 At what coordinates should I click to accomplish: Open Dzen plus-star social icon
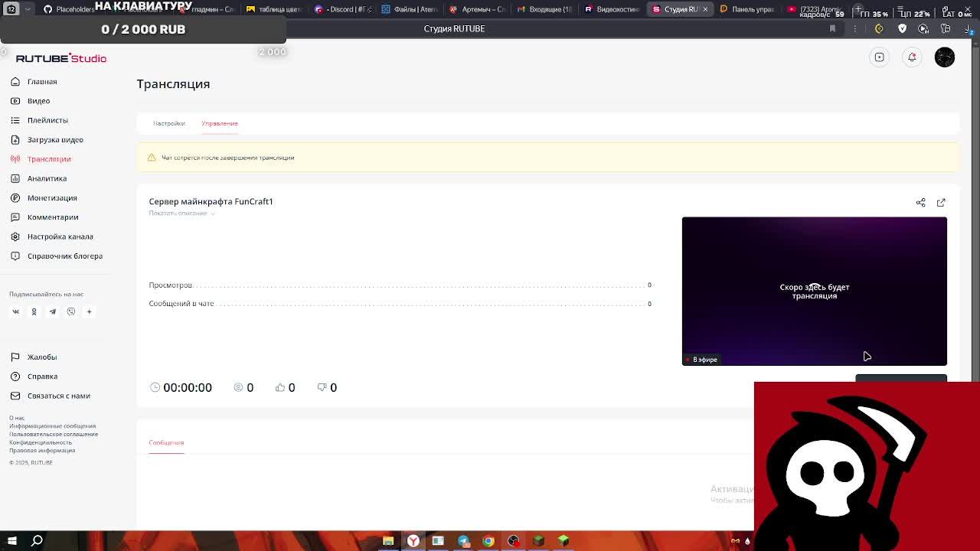tap(89, 311)
